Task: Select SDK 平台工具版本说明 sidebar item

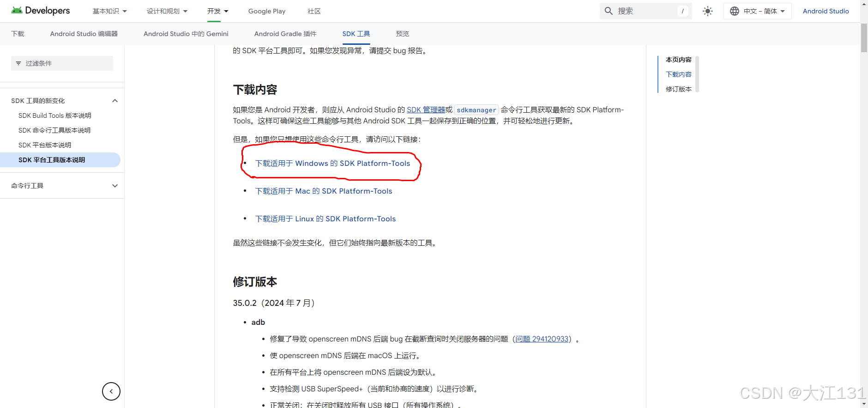Action: click(60, 160)
